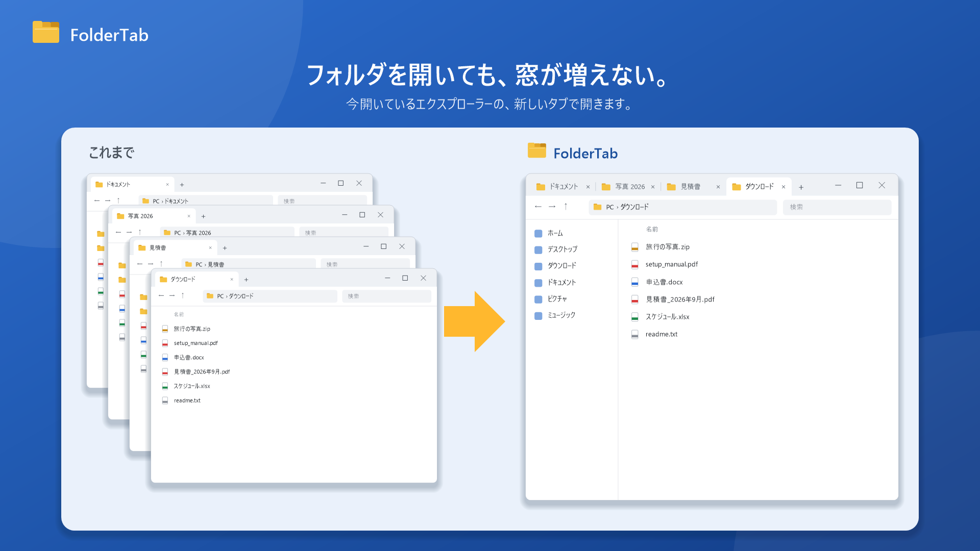Sort by the 名前 column header in FolderTab window
980x551 pixels.
coord(652,230)
